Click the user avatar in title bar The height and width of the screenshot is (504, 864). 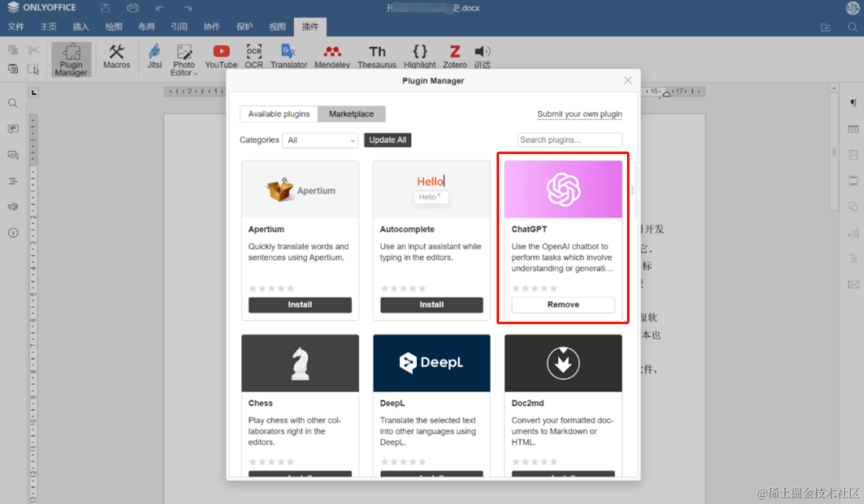[852, 8]
